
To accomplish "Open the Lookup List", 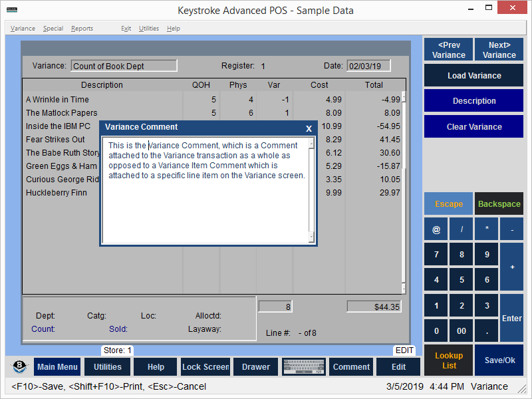I will point(449,360).
